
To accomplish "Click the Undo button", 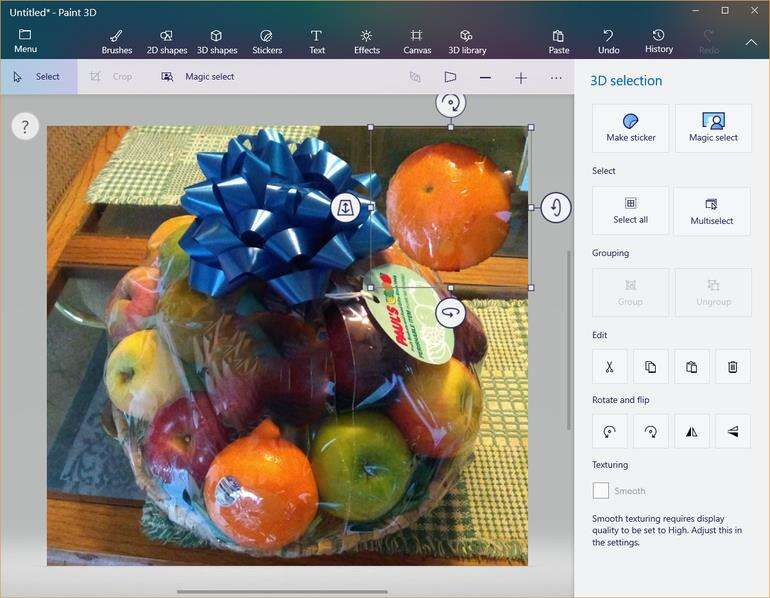I will (608, 41).
